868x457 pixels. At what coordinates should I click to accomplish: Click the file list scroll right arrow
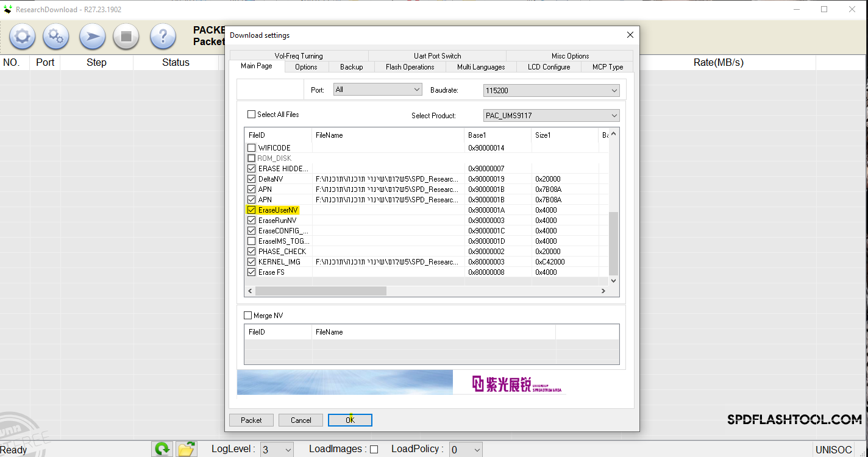click(x=603, y=291)
